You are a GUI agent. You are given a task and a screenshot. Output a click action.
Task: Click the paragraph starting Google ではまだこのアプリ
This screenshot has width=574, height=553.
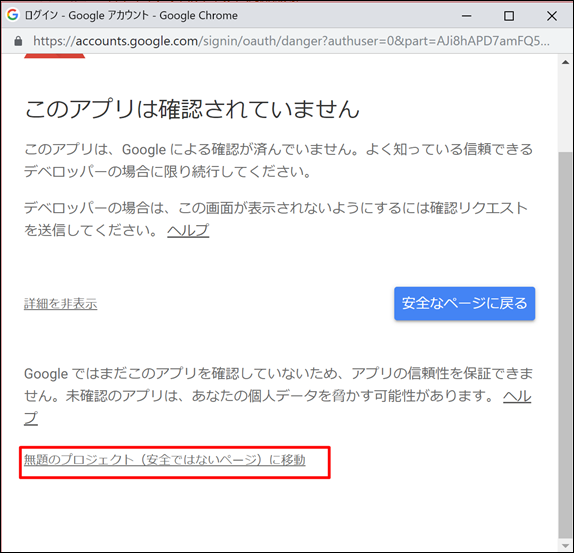[x=278, y=396]
